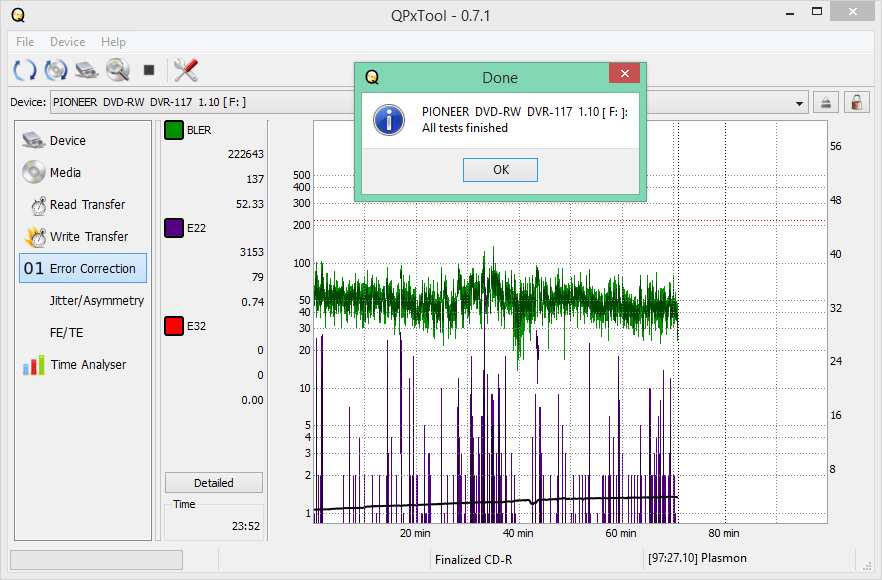Select the Error Correction page
Image resolution: width=882 pixels, height=580 pixels.
[83, 268]
